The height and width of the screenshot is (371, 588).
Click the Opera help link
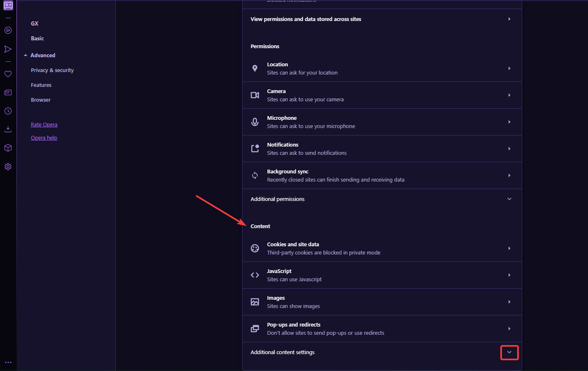click(x=44, y=138)
